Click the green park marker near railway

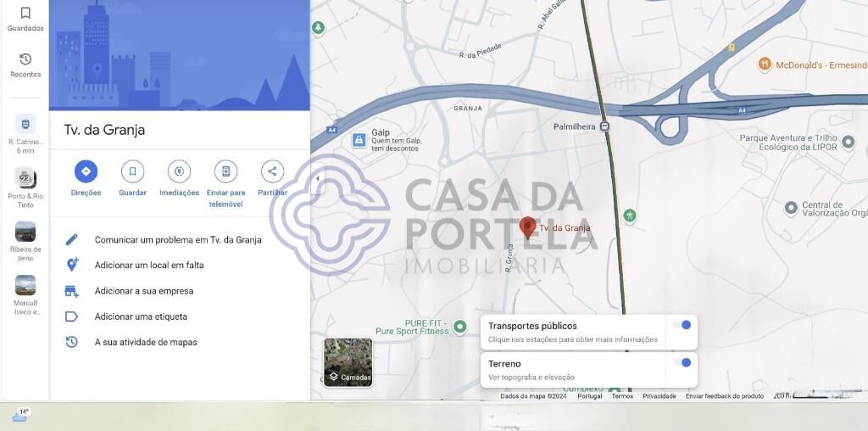point(629,215)
